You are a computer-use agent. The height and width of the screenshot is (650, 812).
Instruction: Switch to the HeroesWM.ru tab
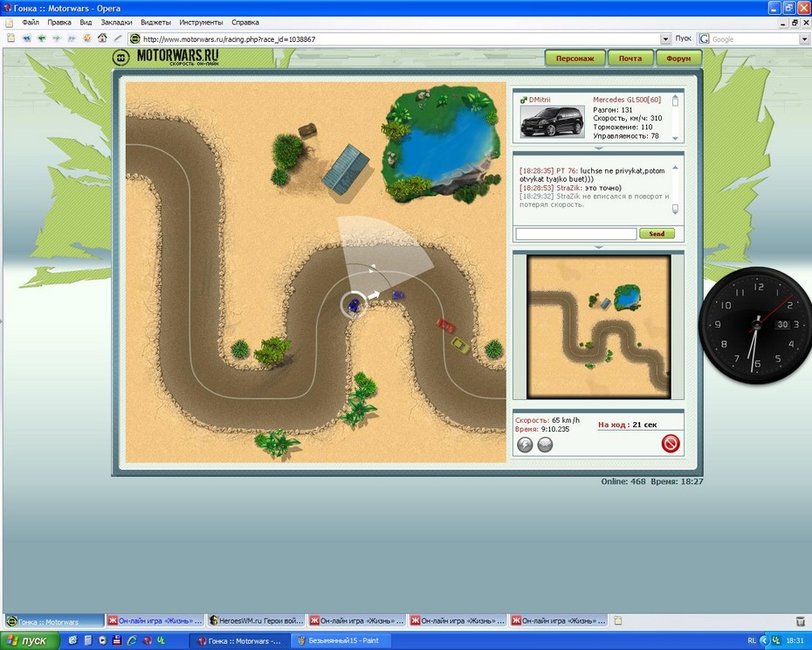[256, 620]
